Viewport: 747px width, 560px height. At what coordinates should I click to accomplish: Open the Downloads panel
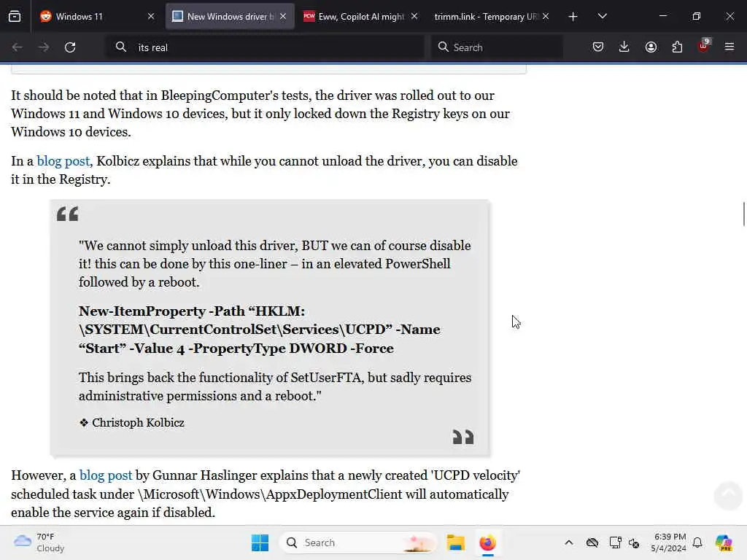coord(624,47)
